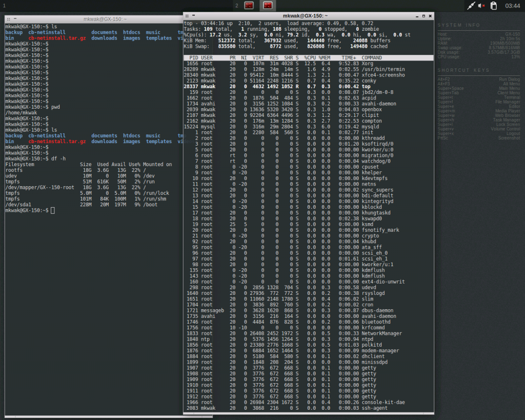
Task: Maximize the top terminal window
Action: pos(423,16)
